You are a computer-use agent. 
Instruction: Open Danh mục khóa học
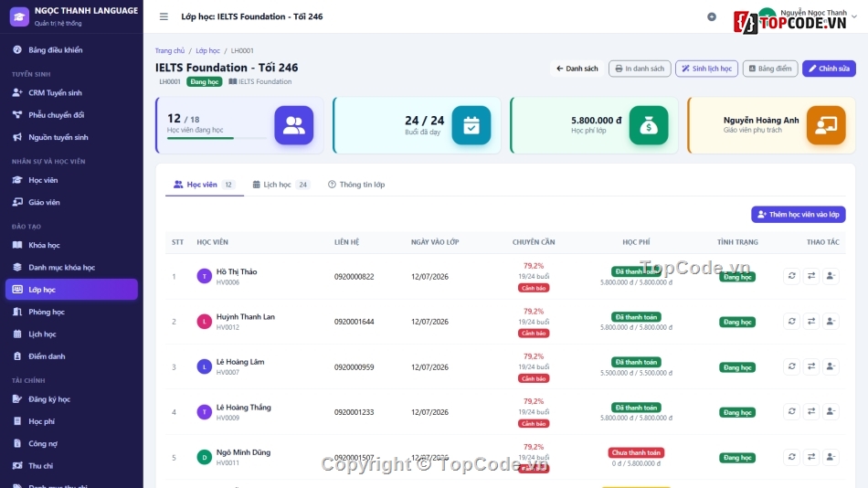point(71,267)
